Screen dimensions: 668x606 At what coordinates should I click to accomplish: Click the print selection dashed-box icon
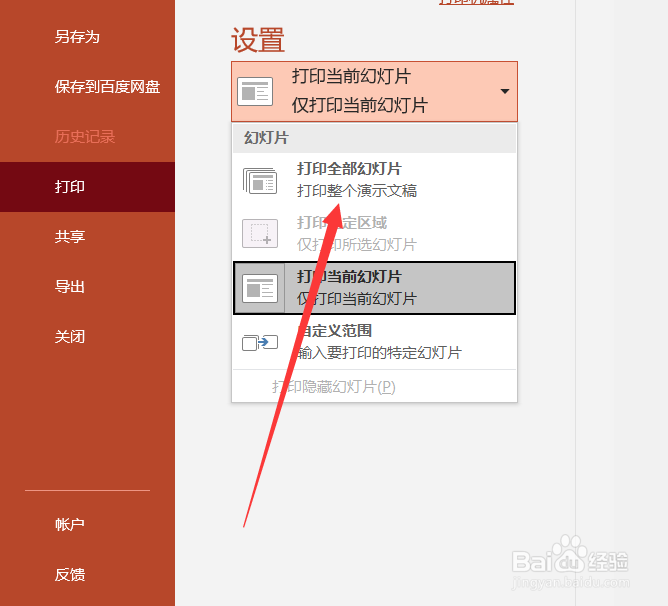(x=260, y=234)
